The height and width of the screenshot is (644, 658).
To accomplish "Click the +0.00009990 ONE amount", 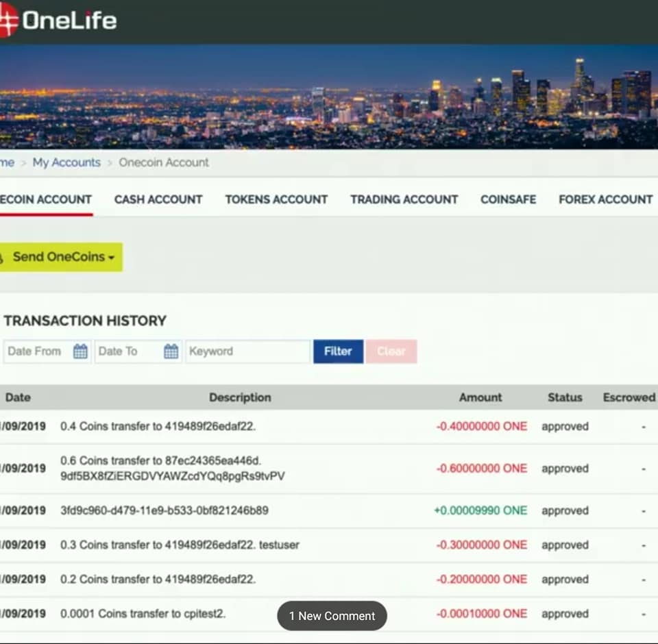I will 480,510.
